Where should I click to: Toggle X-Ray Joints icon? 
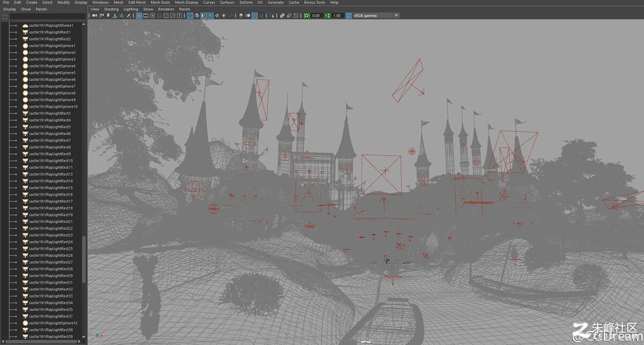[296, 16]
